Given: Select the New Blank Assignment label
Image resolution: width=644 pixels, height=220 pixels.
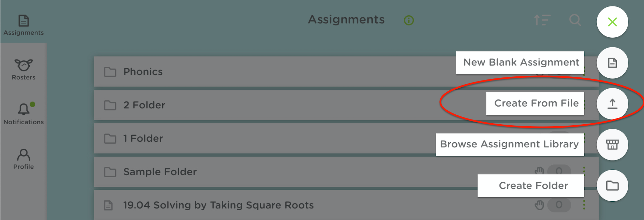Looking at the screenshot, I should [520, 62].
